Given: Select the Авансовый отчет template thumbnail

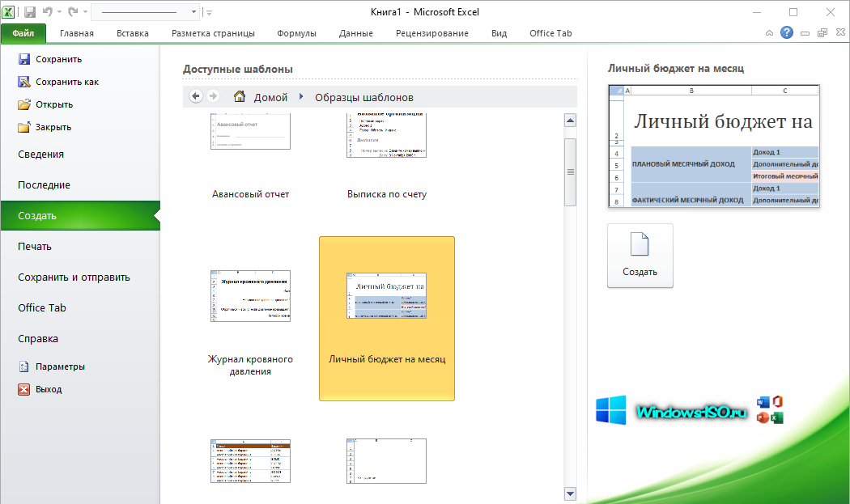Looking at the screenshot, I should pyautogui.click(x=250, y=131).
